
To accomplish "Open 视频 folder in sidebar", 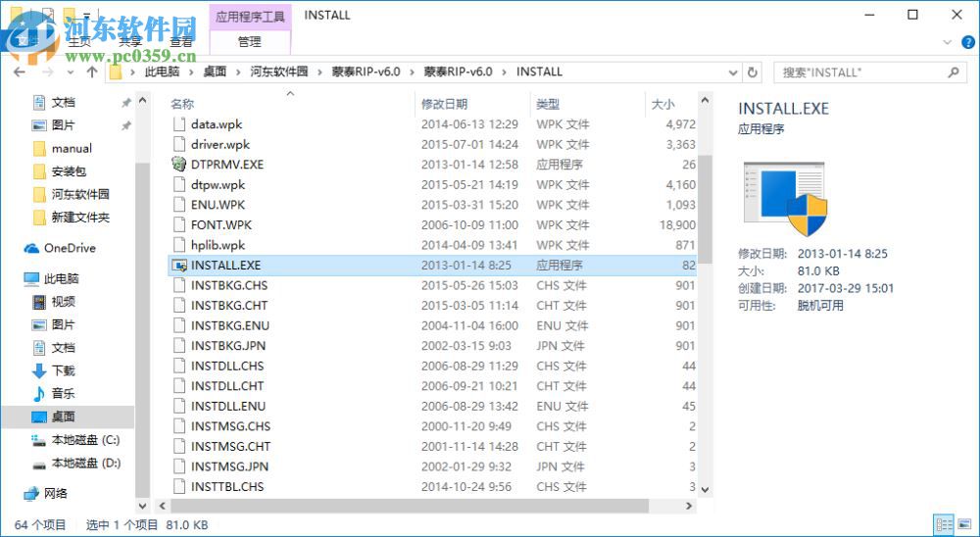I will pos(54,302).
